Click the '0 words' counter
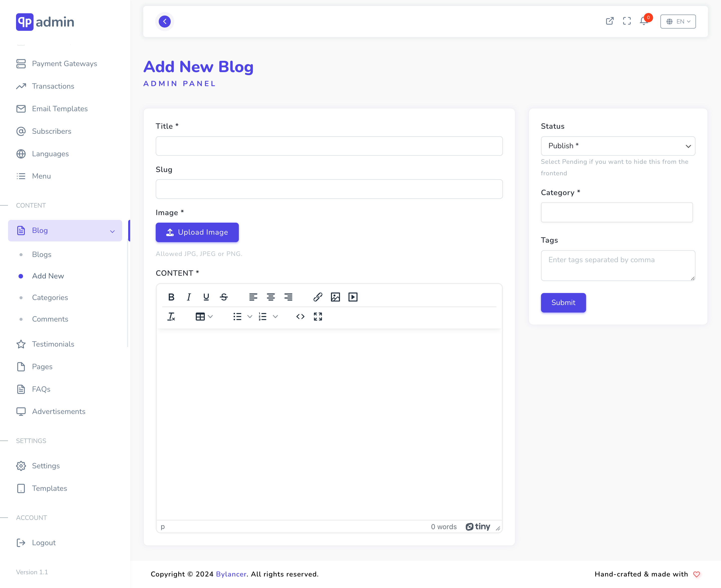Screen dimensions: 721x588 pos(444,527)
